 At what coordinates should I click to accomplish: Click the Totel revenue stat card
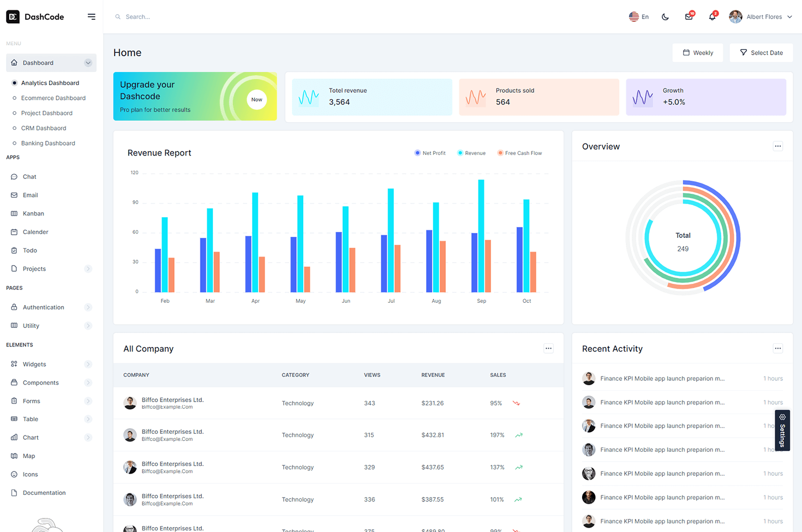(372, 97)
